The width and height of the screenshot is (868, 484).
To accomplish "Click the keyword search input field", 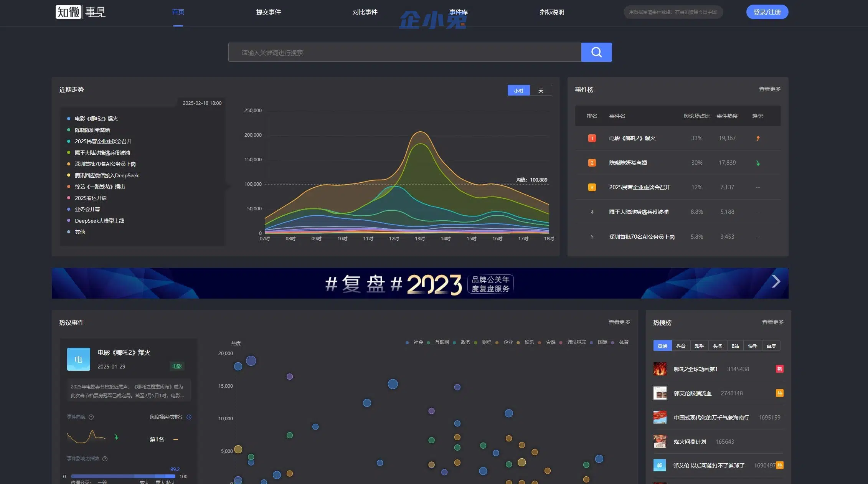I will pyautogui.click(x=405, y=52).
